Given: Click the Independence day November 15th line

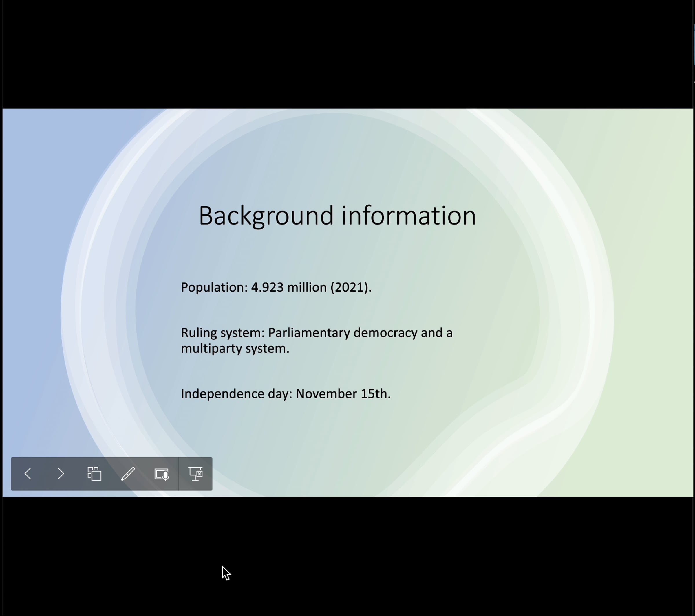Looking at the screenshot, I should coord(286,394).
